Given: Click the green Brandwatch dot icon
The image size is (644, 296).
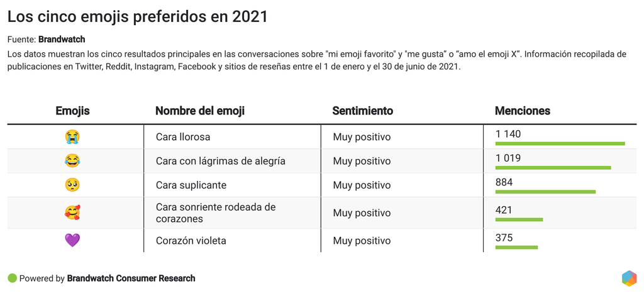Looking at the screenshot, I should pyautogui.click(x=12, y=278).
